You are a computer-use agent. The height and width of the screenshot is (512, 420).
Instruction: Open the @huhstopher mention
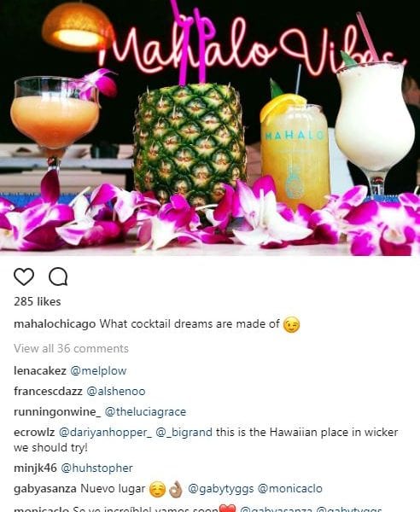pyautogui.click(x=97, y=468)
